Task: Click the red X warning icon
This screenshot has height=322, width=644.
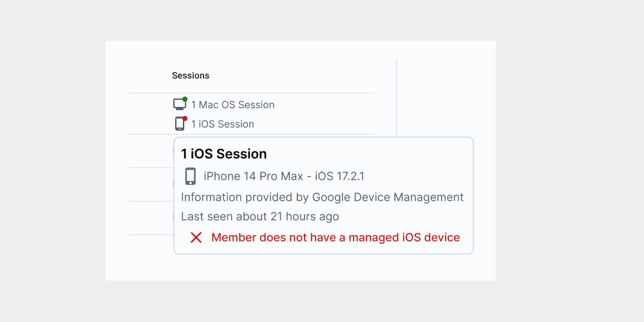Action: click(196, 238)
